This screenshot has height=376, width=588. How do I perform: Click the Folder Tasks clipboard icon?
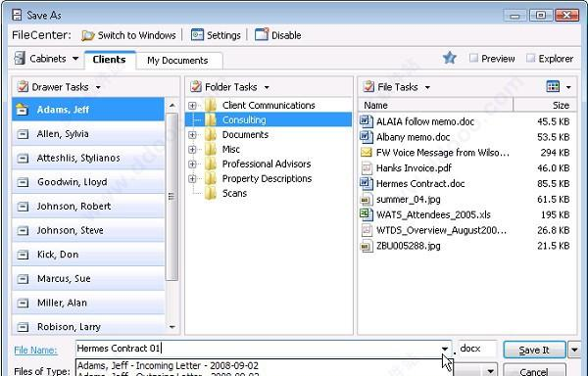(x=196, y=87)
